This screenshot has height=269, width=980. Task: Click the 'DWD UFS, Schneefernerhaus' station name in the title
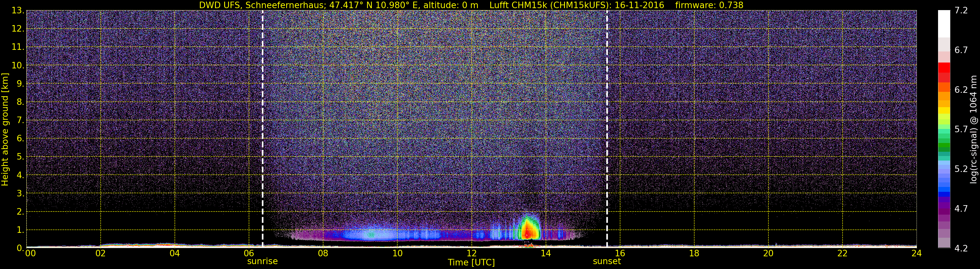click(262, 5)
